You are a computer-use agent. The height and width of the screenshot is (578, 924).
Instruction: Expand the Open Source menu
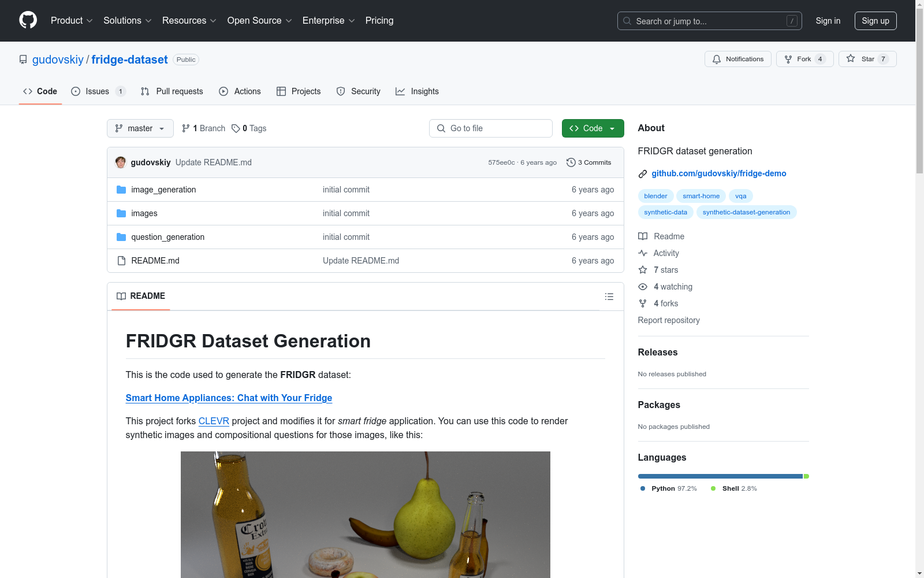[260, 21]
